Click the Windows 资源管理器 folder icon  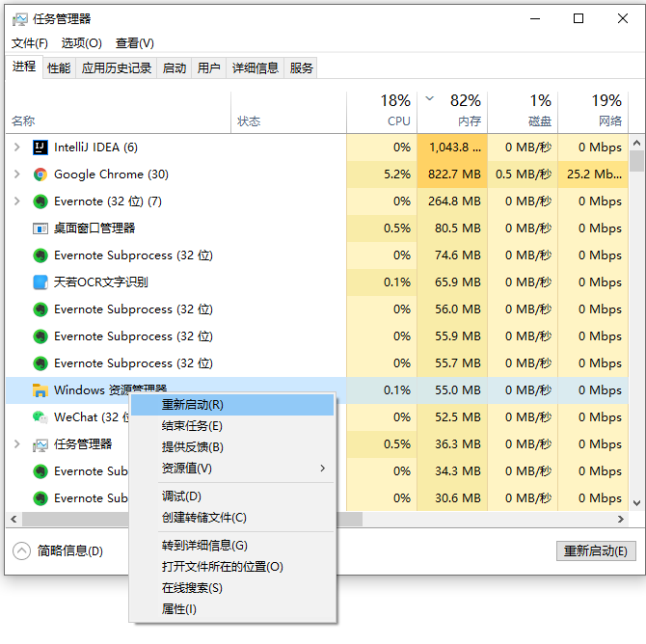click(40, 390)
